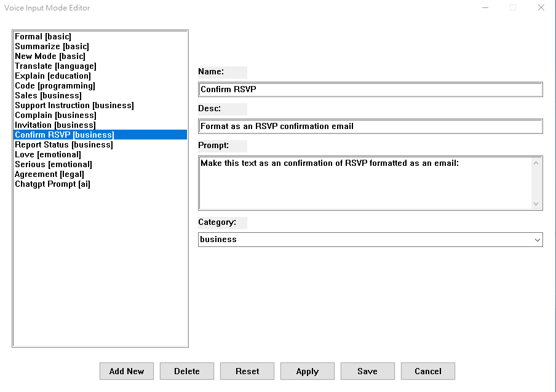Close the Voice Input Mode Editor window
Image resolution: width=556 pixels, height=392 pixels.
(541, 7)
